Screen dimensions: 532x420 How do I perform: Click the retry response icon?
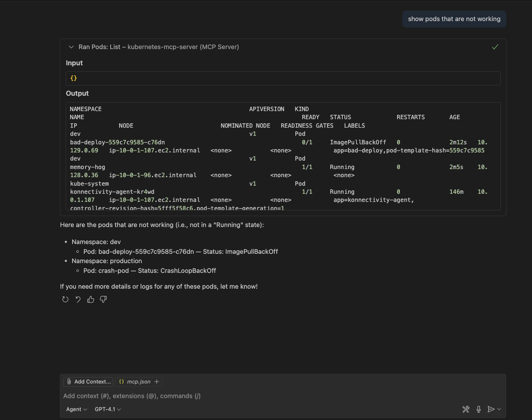pos(65,300)
